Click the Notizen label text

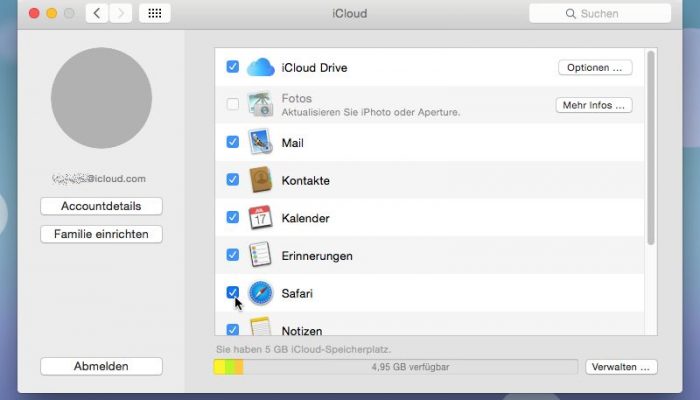(x=302, y=331)
